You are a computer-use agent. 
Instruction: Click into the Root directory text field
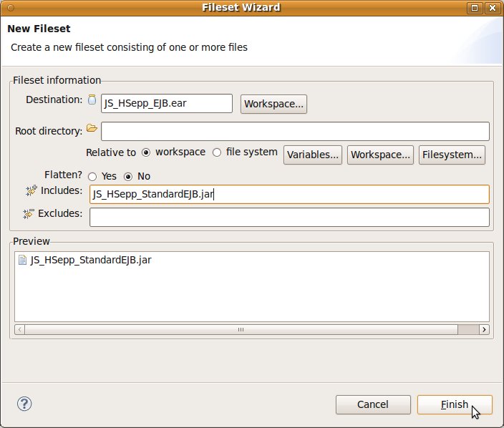point(295,132)
